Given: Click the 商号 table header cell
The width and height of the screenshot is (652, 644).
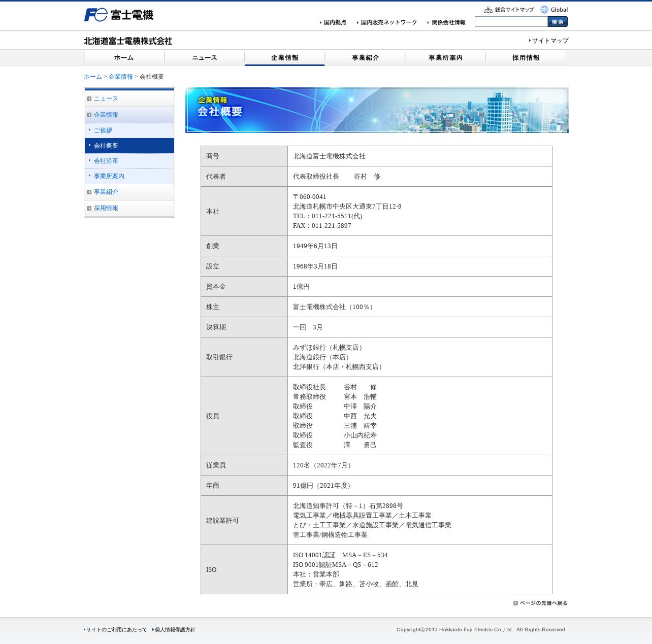Looking at the screenshot, I should (x=244, y=156).
